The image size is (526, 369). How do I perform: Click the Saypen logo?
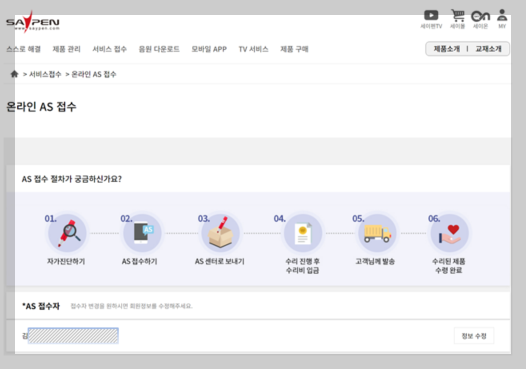[33, 22]
